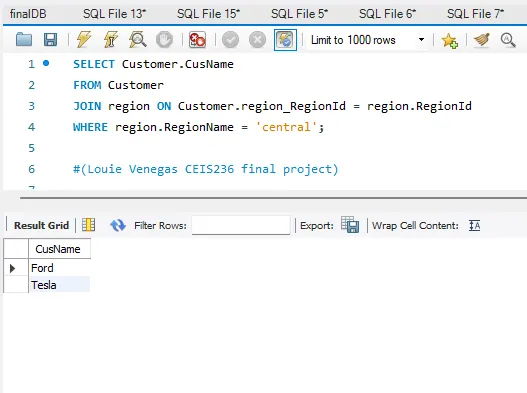Viewport: 527px width, 393px height.
Task: Place cursor on FROM Customer line
Action: 118,85
